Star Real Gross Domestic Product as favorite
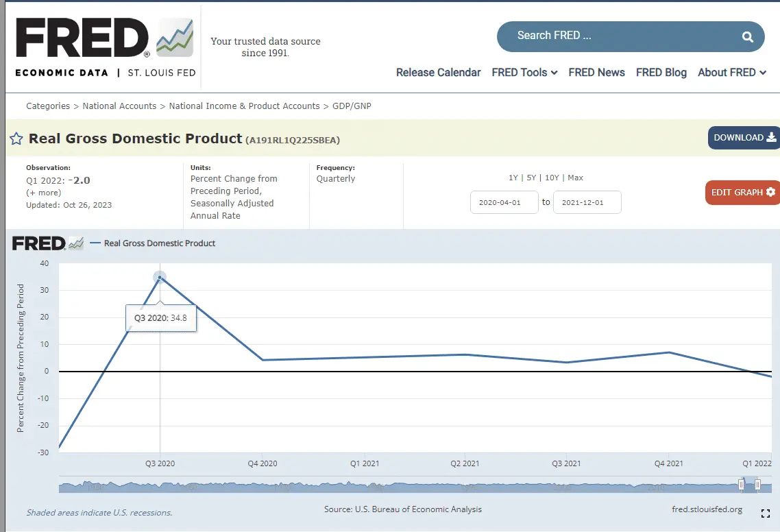 pos(16,139)
